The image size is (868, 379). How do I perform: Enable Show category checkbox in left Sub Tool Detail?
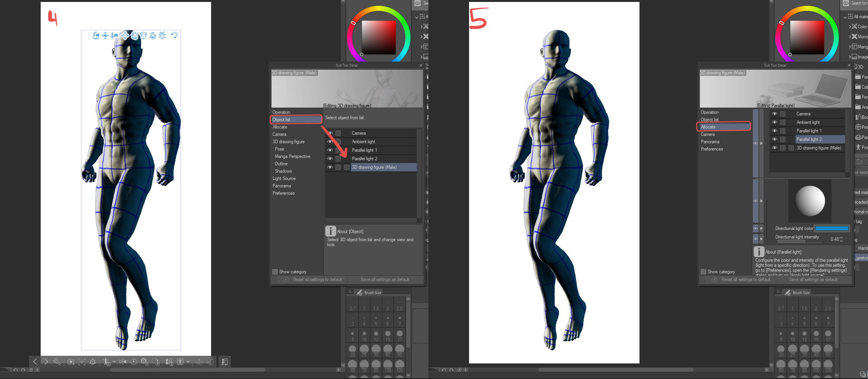[x=275, y=272]
